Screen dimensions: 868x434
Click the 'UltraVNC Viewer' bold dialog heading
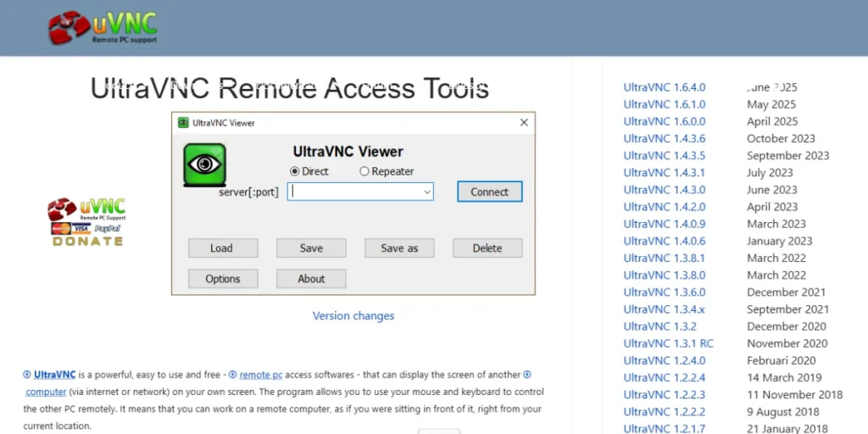348,152
